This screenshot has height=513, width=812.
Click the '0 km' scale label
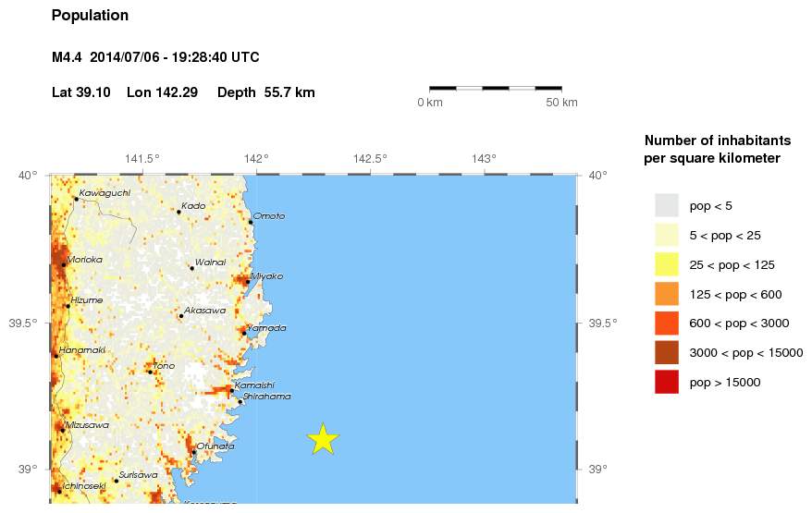pos(430,103)
